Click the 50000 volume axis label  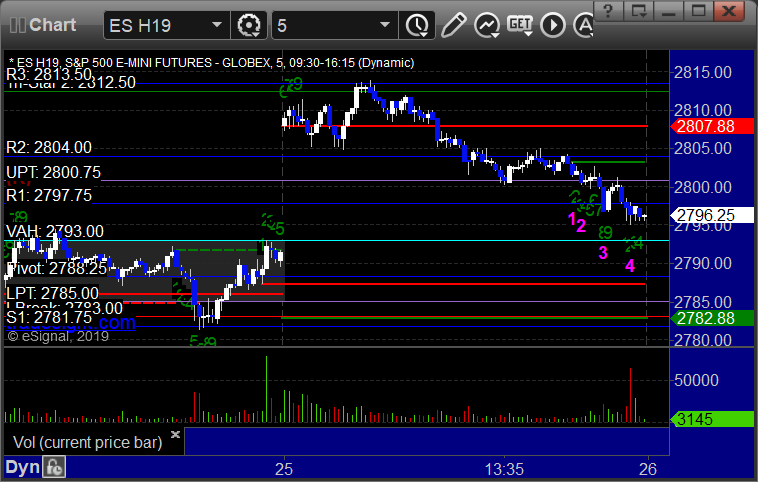pos(697,380)
